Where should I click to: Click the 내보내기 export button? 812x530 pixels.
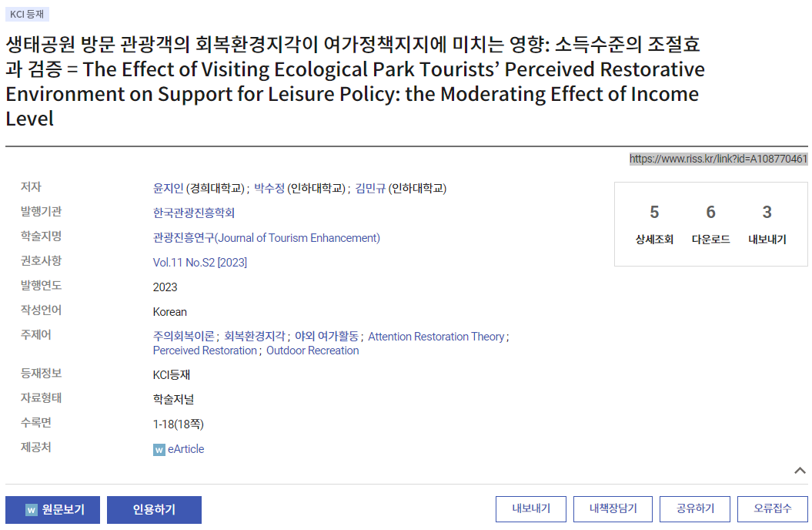tap(531, 508)
